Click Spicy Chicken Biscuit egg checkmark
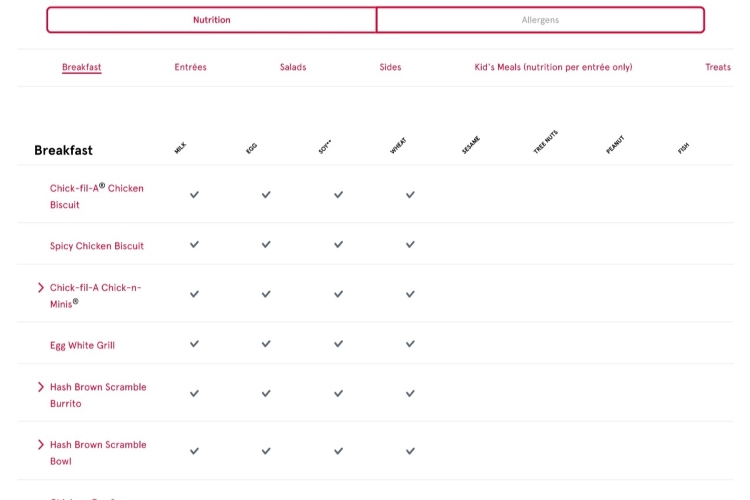Viewport: 750px width, 500px height. click(x=266, y=244)
